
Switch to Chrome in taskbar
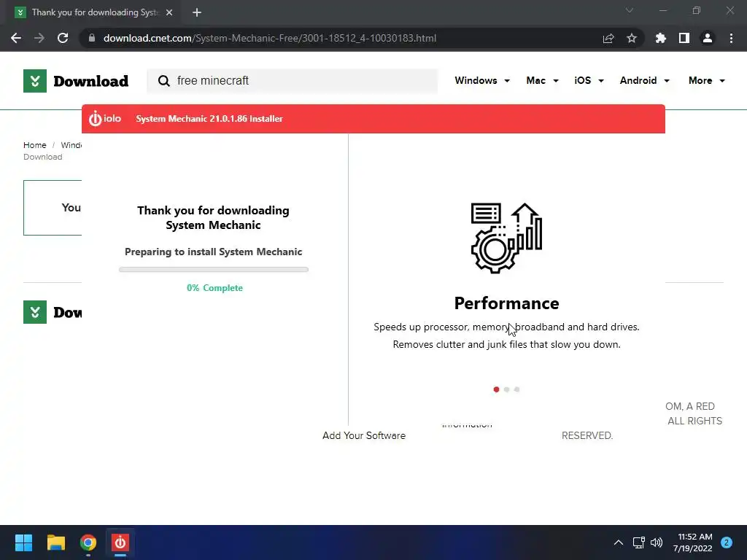pos(88,542)
